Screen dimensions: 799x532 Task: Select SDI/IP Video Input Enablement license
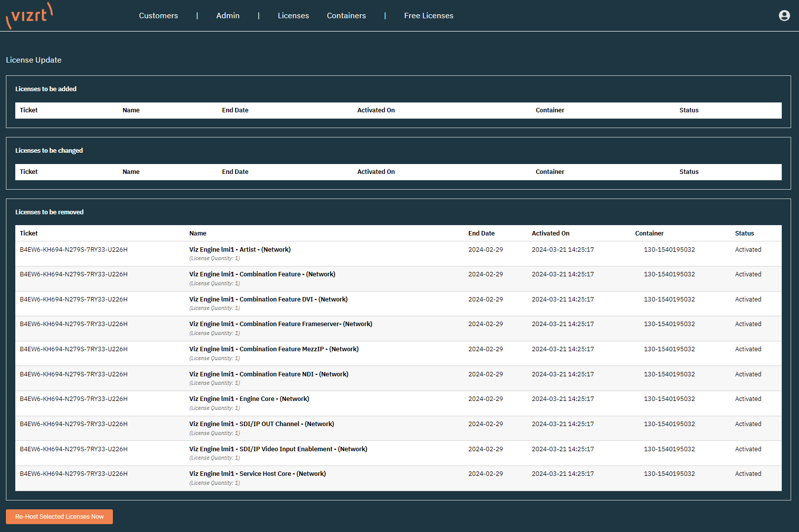click(x=278, y=449)
